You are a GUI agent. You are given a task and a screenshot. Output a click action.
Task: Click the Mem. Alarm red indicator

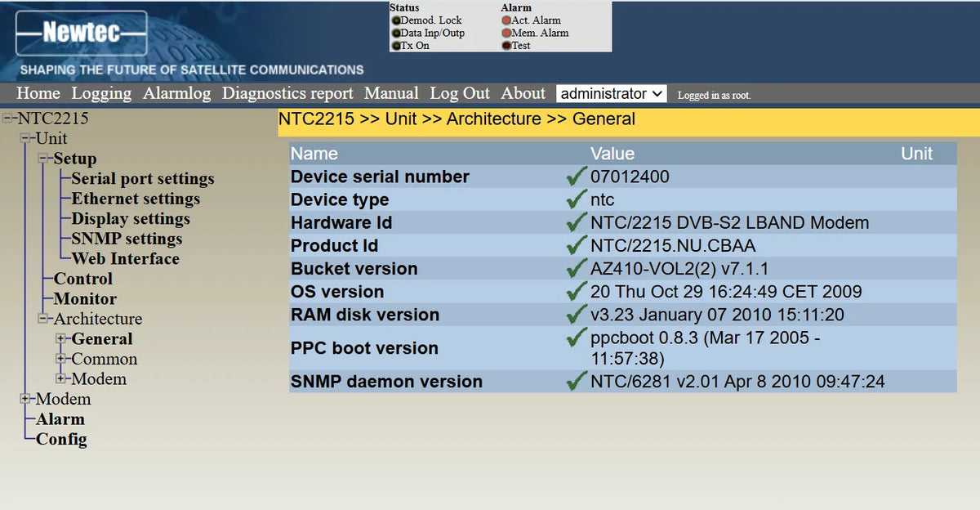pos(506,33)
